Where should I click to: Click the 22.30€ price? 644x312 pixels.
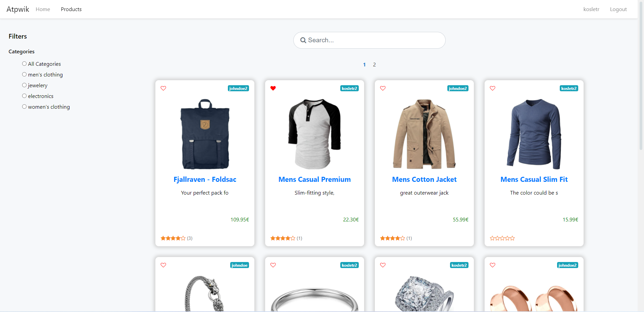pos(351,220)
